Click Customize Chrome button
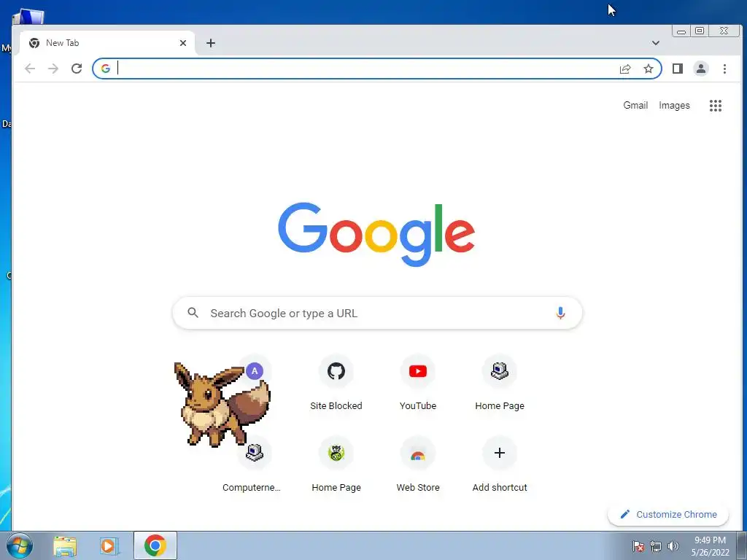747x560 pixels. [668, 514]
